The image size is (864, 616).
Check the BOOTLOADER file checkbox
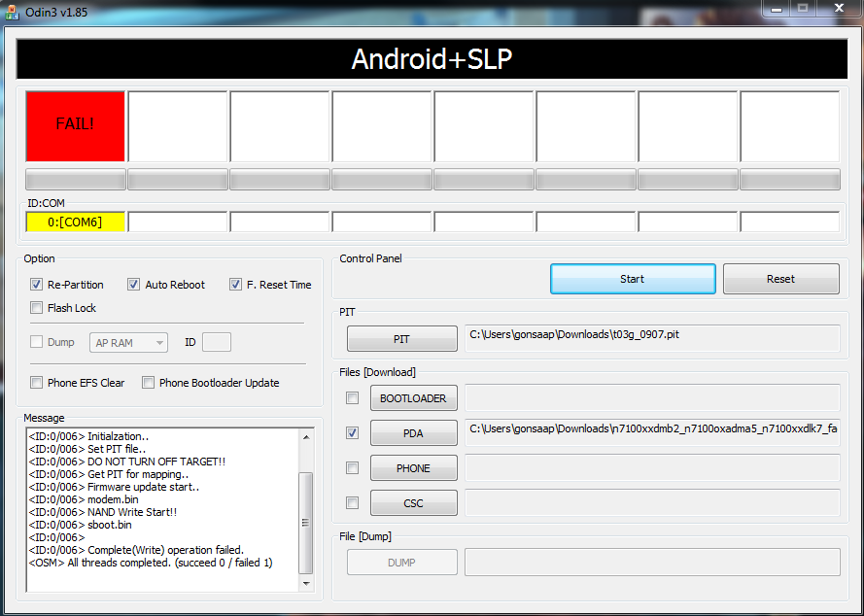point(352,397)
